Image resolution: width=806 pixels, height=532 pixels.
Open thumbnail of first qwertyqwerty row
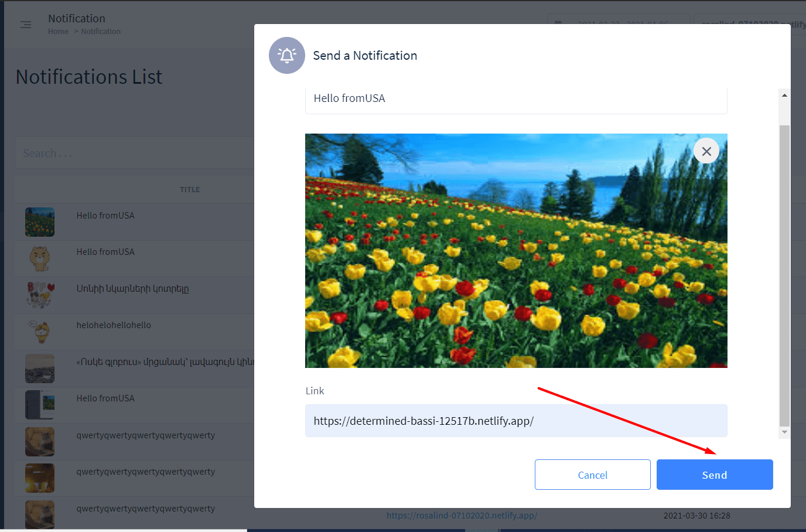(40, 442)
